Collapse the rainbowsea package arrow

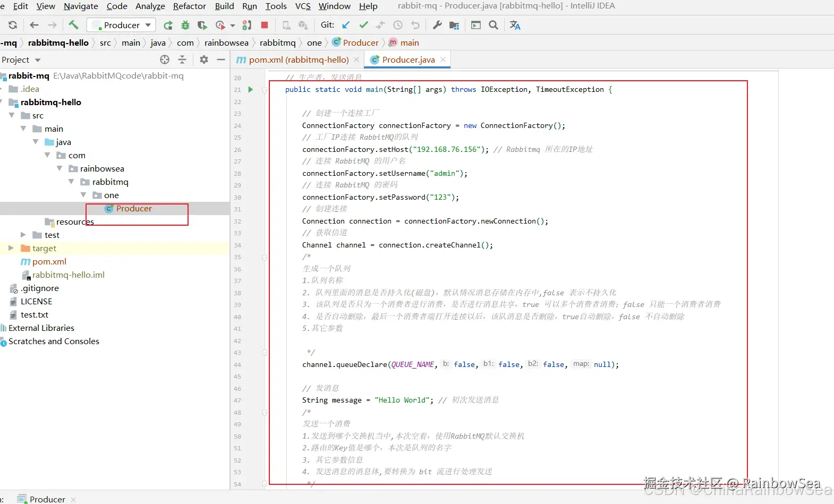point(59,168)
